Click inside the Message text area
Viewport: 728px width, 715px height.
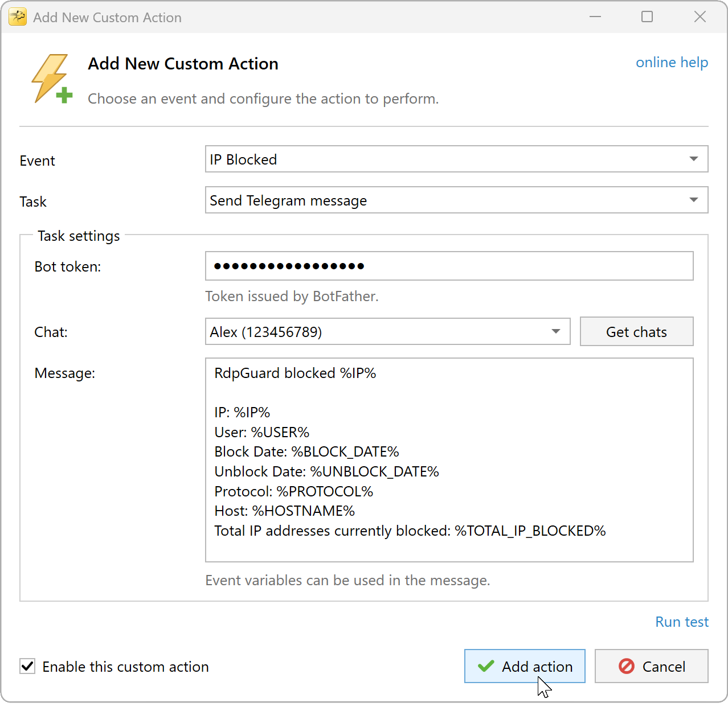(x=449, y=460)
